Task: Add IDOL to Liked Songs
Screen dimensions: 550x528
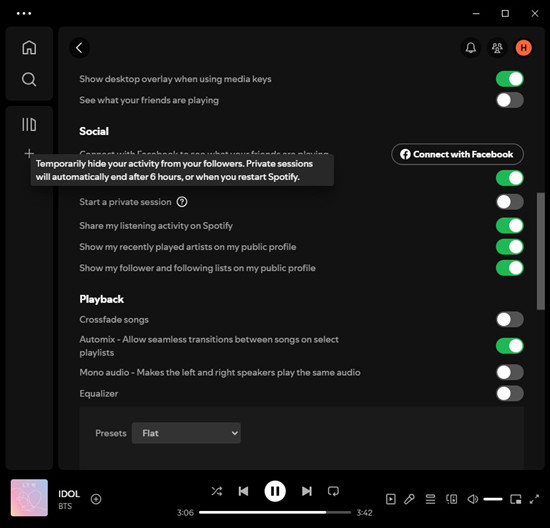Action: 96,499
